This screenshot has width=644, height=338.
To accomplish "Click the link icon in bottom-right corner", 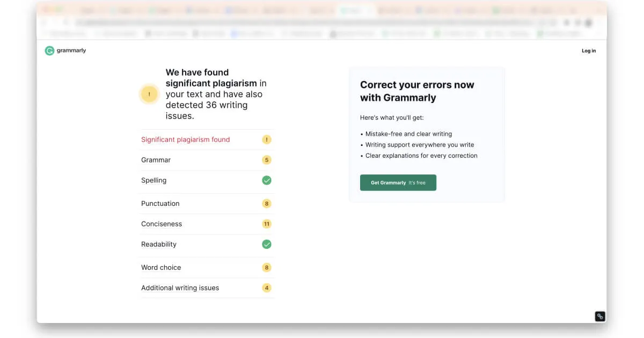I will coord(599,316).
